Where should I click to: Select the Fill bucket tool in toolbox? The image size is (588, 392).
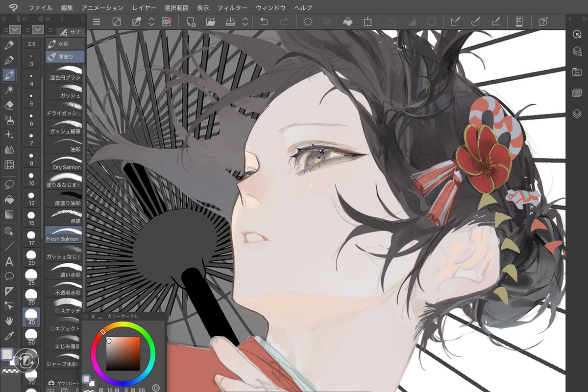click(x=9, y=199)
